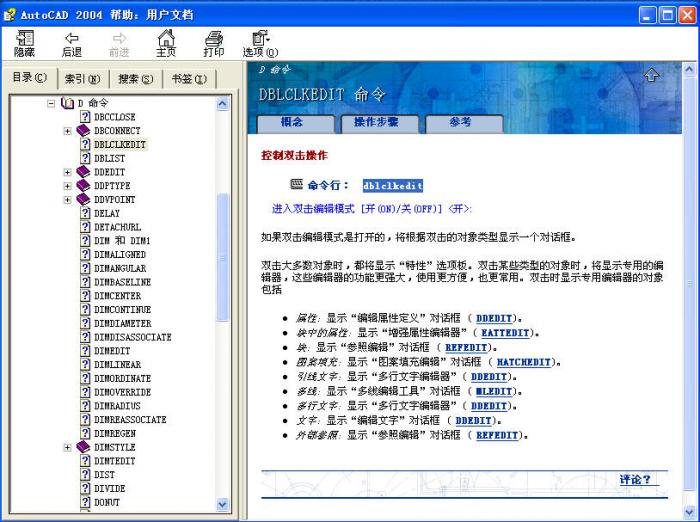The width and height of the screenshot is (700, 522).
Task: Expand the DIMSTYLE tree node
Action: tap(68, 447)
